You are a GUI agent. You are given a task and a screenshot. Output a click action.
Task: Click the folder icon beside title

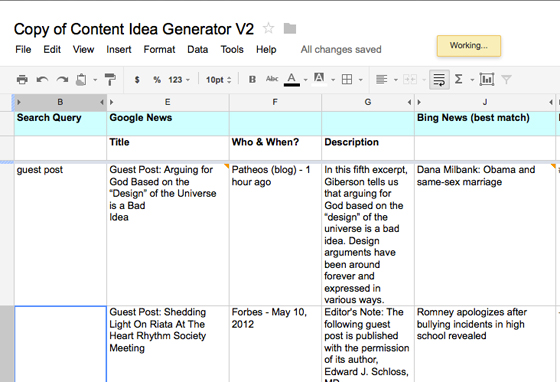[x=290, y=28]
